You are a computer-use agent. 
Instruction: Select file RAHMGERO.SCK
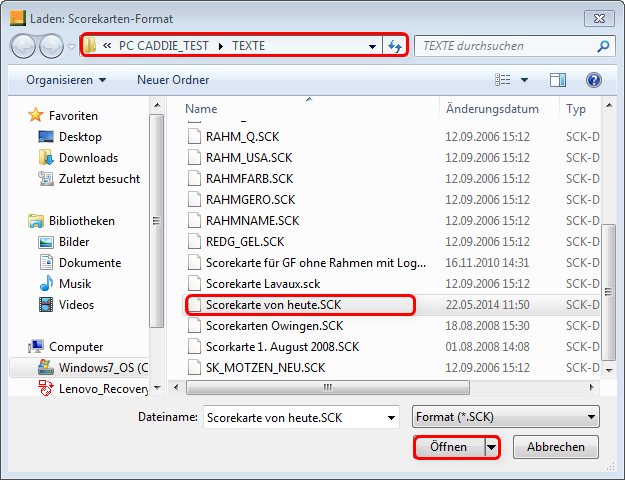pyautogui.click(x=250, y=200)
